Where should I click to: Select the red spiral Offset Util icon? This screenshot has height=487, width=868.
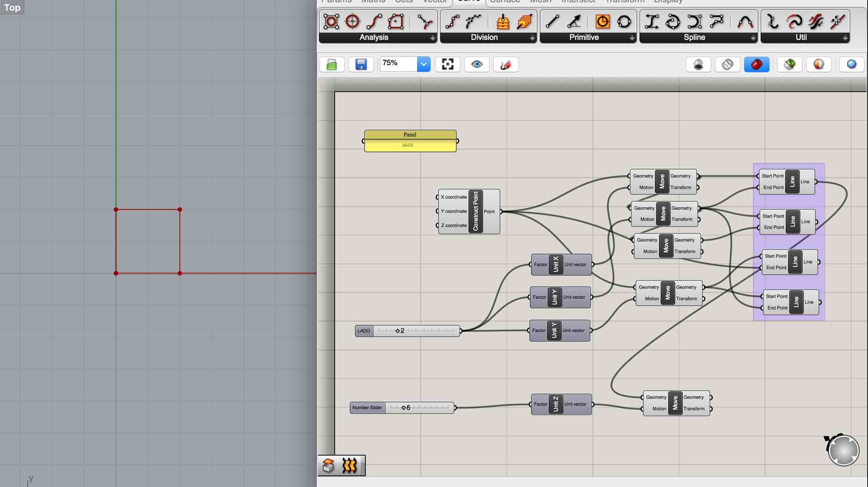(794, 21)
